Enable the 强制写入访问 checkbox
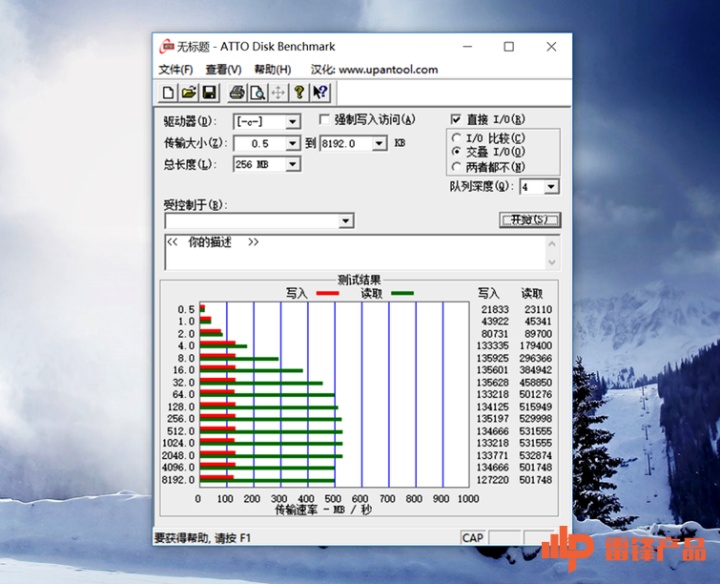Viewport: 720px width, 584px height. pos(325,120)
